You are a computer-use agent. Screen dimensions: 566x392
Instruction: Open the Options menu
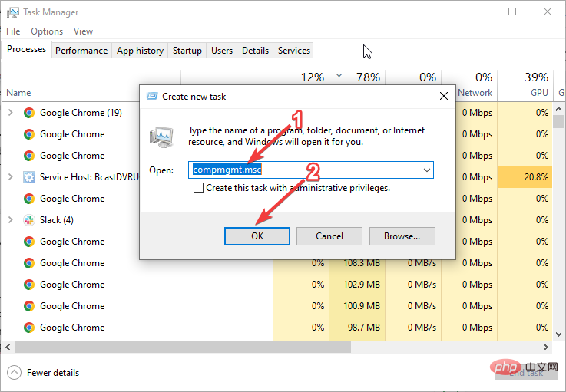(47, 31)
